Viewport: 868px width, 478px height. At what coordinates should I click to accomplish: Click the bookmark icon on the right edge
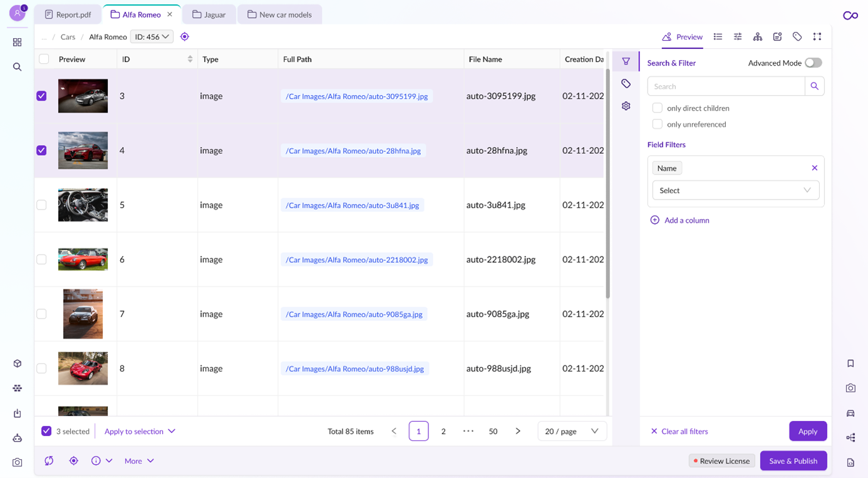click(850, 363)
